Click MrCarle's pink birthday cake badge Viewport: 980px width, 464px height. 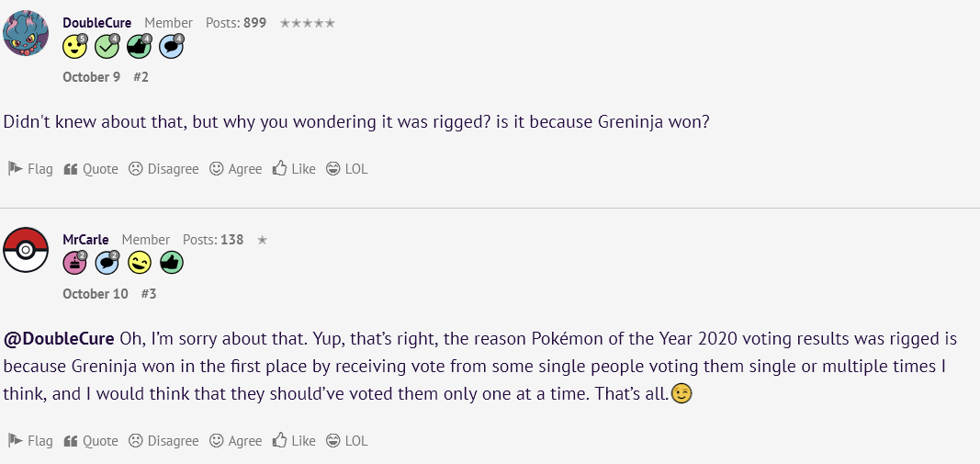[74, 264]
